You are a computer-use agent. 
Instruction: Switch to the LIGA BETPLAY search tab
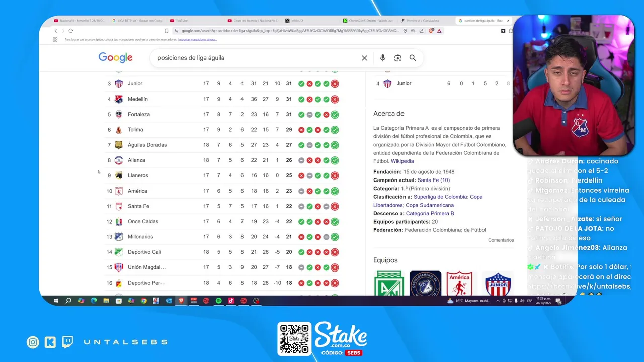137,21
